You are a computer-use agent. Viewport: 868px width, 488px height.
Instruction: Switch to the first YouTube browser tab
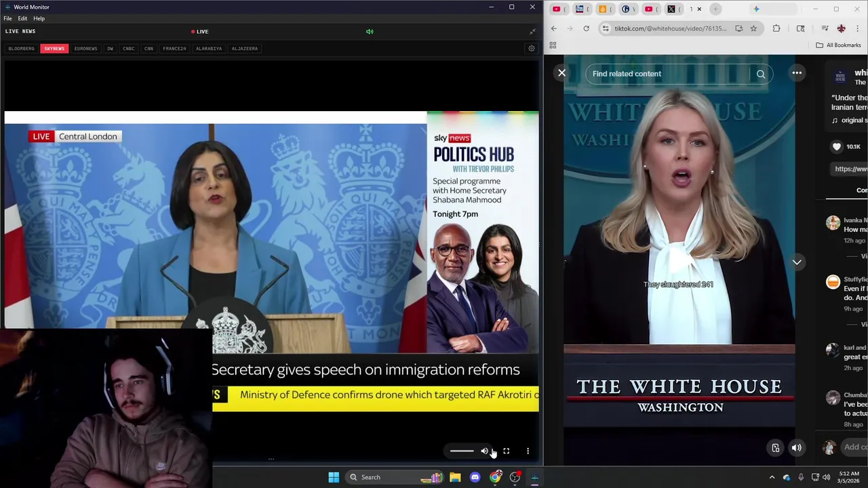click(x=559, y=9)
